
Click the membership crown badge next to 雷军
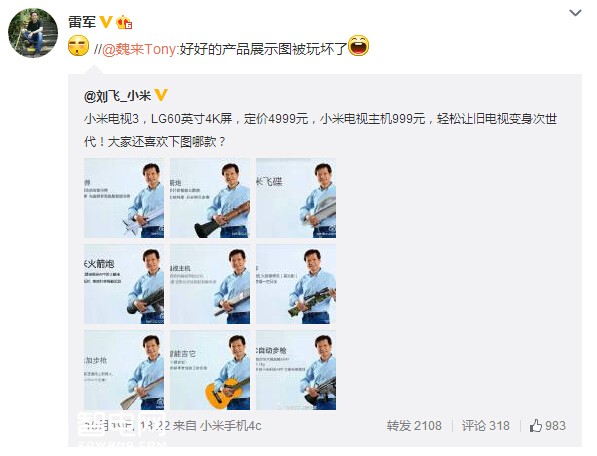point(124,22)
